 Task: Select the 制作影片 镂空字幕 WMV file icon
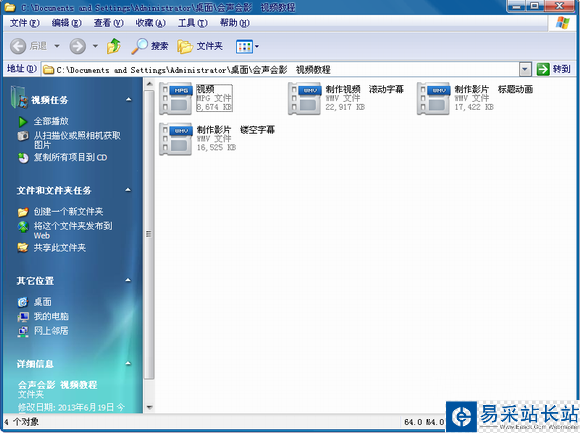pyautogui.click(x=176, y=139)
